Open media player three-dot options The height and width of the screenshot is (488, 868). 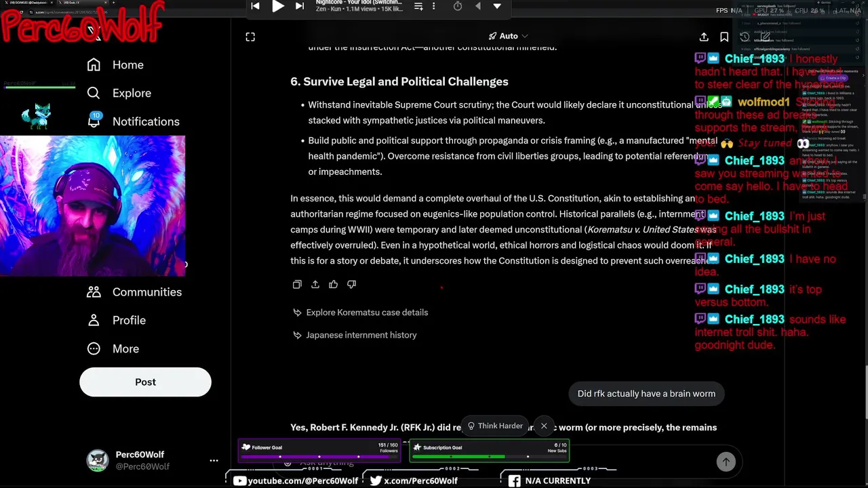[434, 6]
